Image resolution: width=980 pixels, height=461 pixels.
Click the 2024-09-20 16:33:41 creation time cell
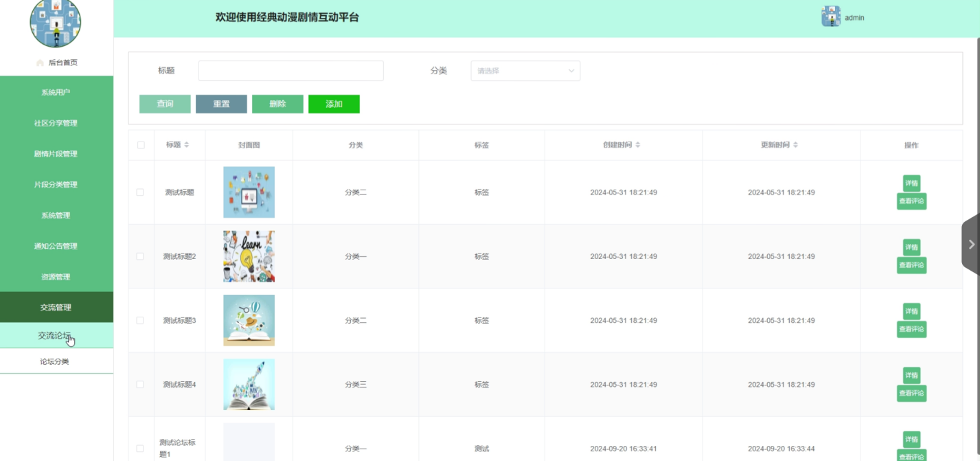624,449
